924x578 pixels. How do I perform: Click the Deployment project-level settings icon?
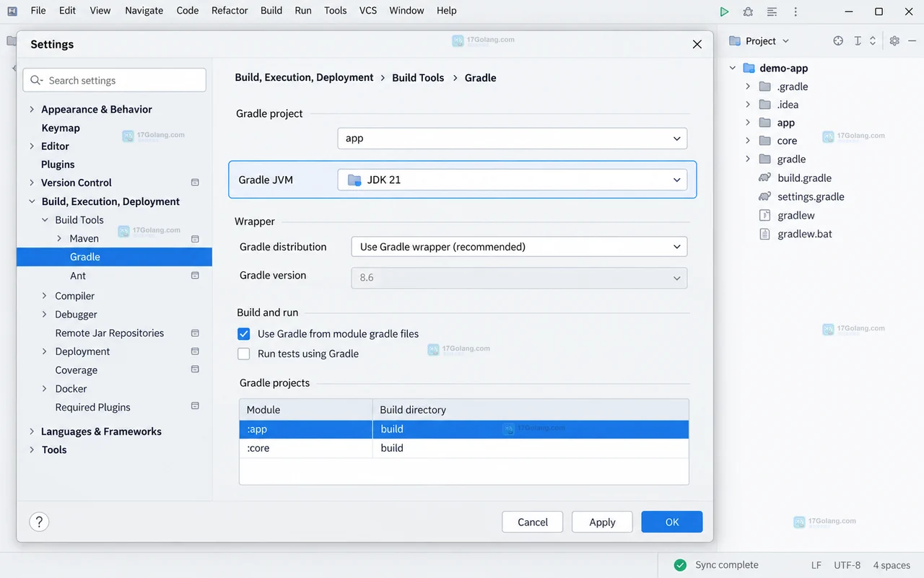click(195, 351)
